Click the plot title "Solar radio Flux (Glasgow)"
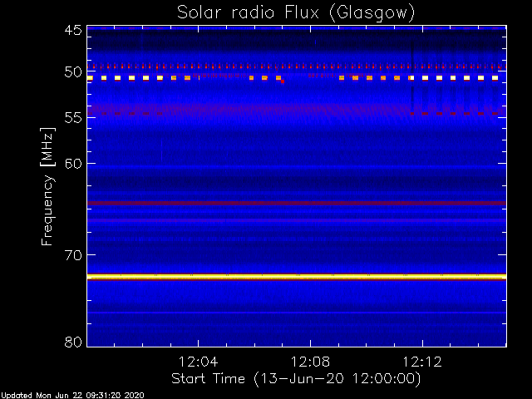Image resolution: width=532 pixels, height=399 pixels. [296, 13]
